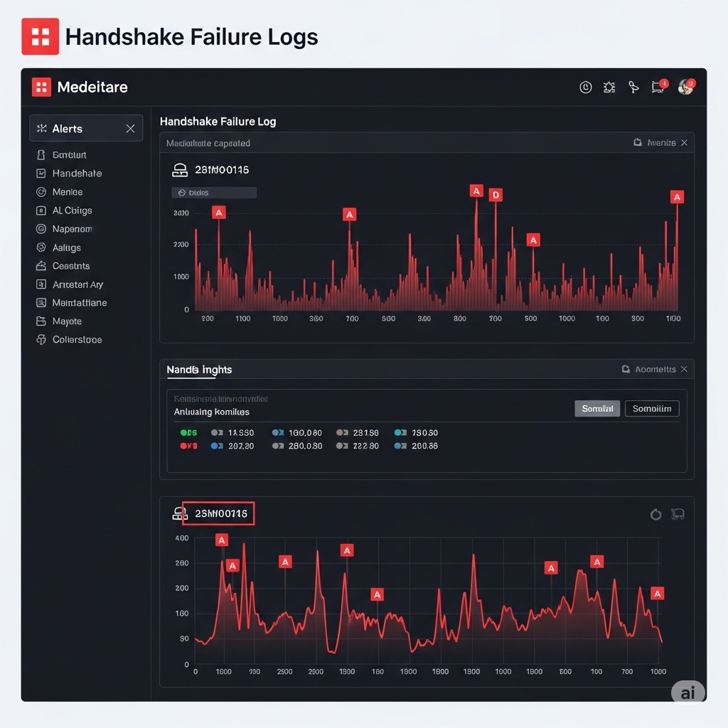This screenshot has width=728, height=728.
Task: Toggle the 202.80 legend series
Action: tap(232, 446)
